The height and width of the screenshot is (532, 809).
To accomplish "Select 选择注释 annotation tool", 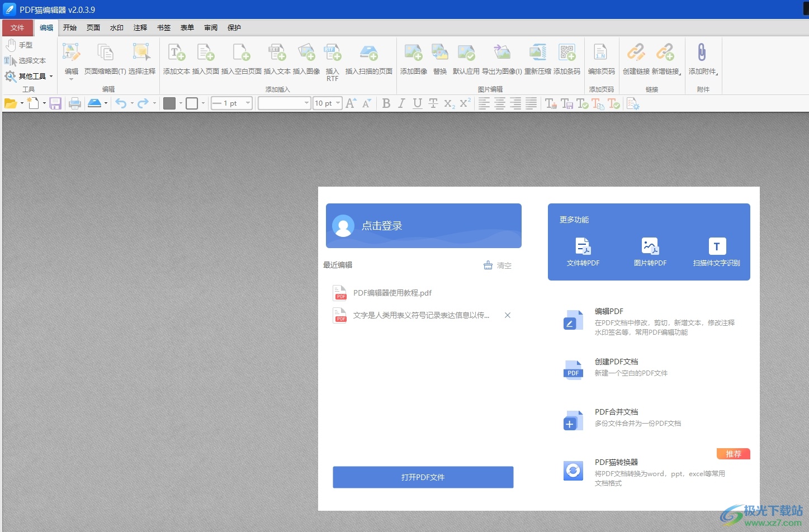I will point(142,59).
